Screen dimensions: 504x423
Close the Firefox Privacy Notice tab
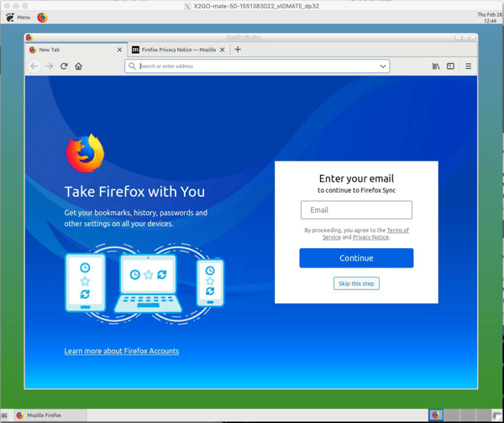pyautogui.click(x=223, y=50)
